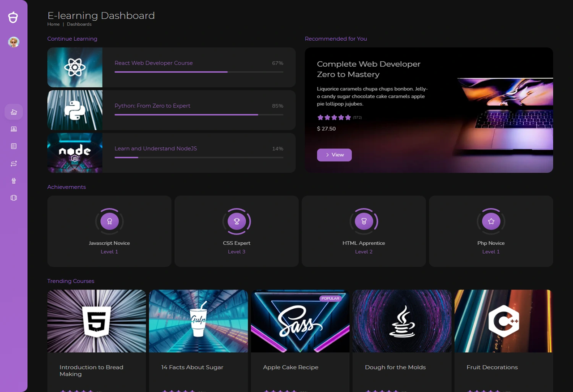
Task: Select the leaderboard podium icon in the sidebar
Action: click(x=13, y=180)
